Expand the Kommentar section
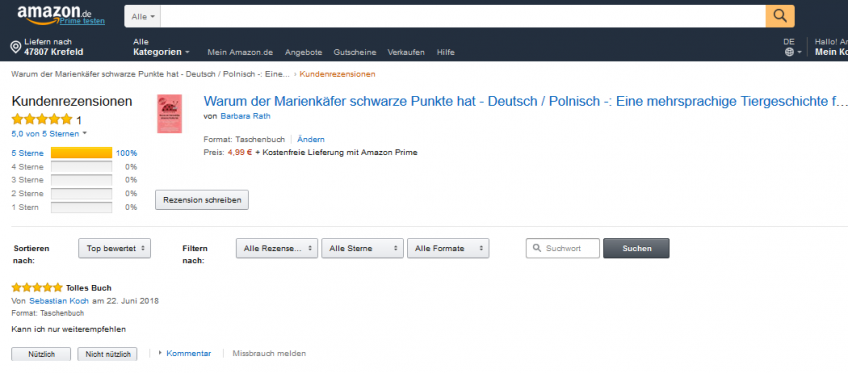The image size is (848, 373). [184, 353]
